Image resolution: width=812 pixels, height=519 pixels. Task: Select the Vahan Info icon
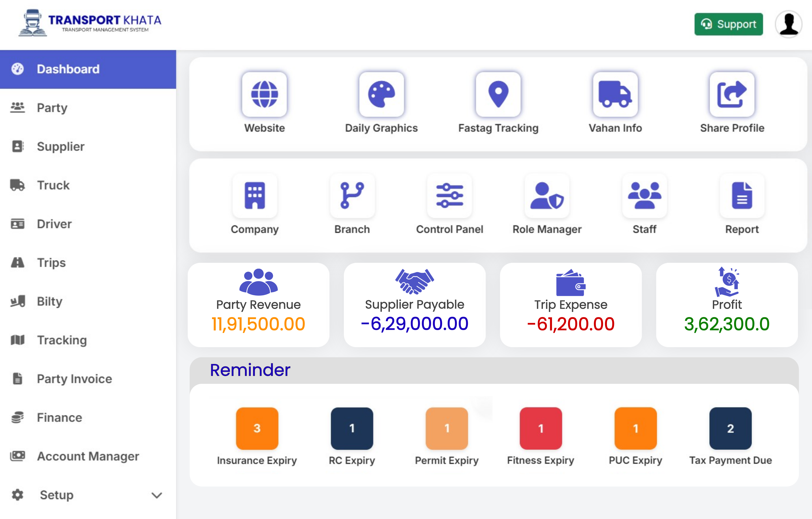coord(615,95)
